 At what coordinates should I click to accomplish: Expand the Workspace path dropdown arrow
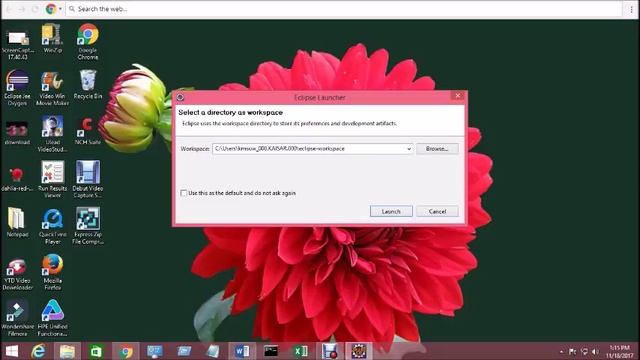(x=409, y=149)
